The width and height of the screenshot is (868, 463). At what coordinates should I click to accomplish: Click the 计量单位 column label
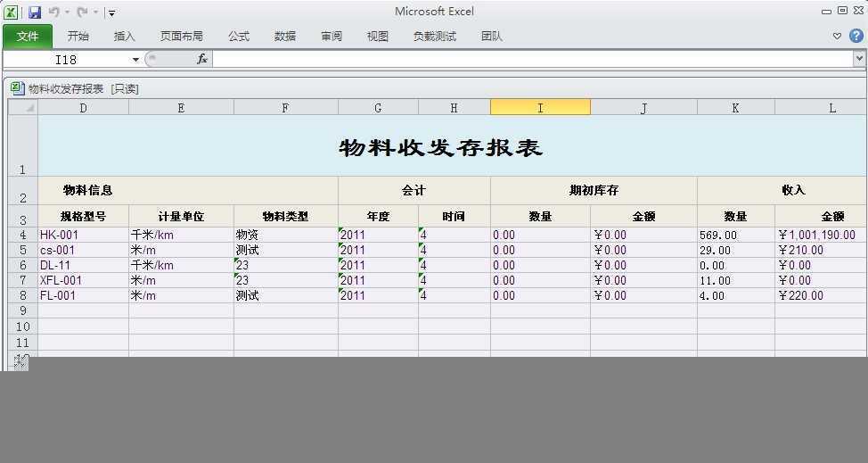(x=181, y=216)
